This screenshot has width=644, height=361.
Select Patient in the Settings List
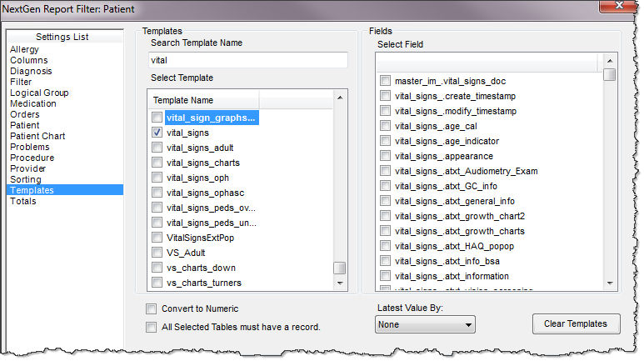coord(25,125)
